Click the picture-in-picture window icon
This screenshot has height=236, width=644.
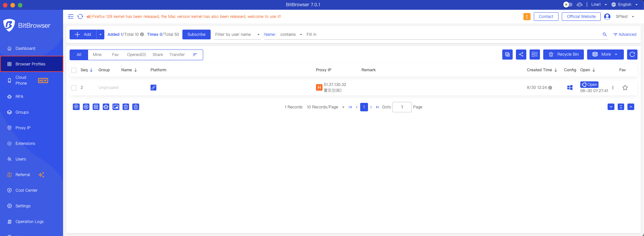(x=116, y=107)
